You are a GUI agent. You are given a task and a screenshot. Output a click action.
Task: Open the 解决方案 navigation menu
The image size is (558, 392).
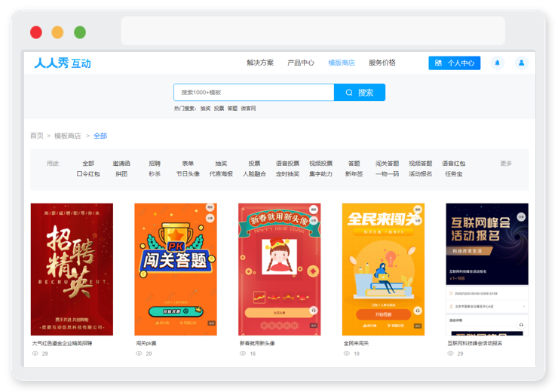[x=260, y=63]
